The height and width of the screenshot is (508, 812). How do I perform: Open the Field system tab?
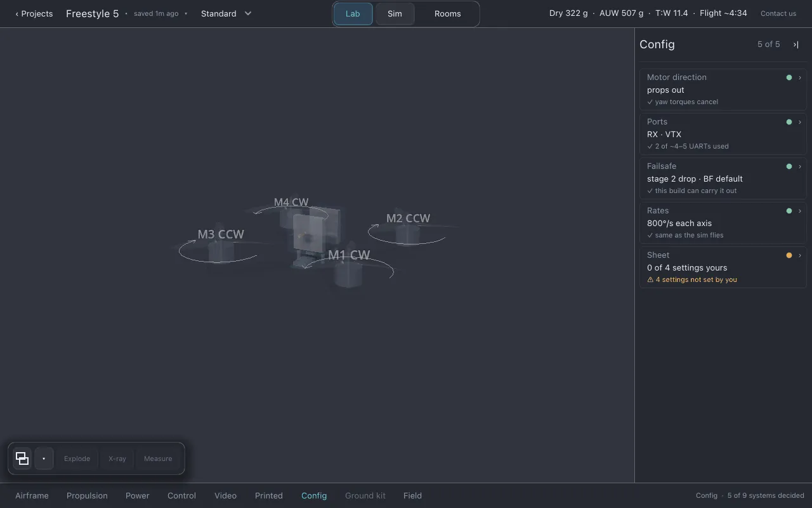(412, 495)
